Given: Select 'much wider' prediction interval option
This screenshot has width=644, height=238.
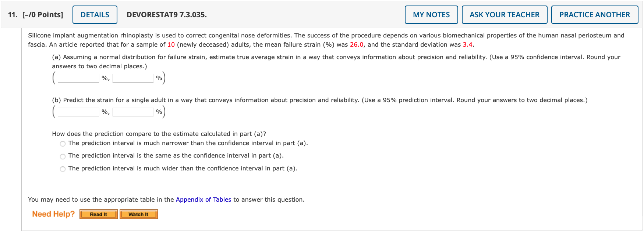Looking at the screenshot, I should [63, 169].
